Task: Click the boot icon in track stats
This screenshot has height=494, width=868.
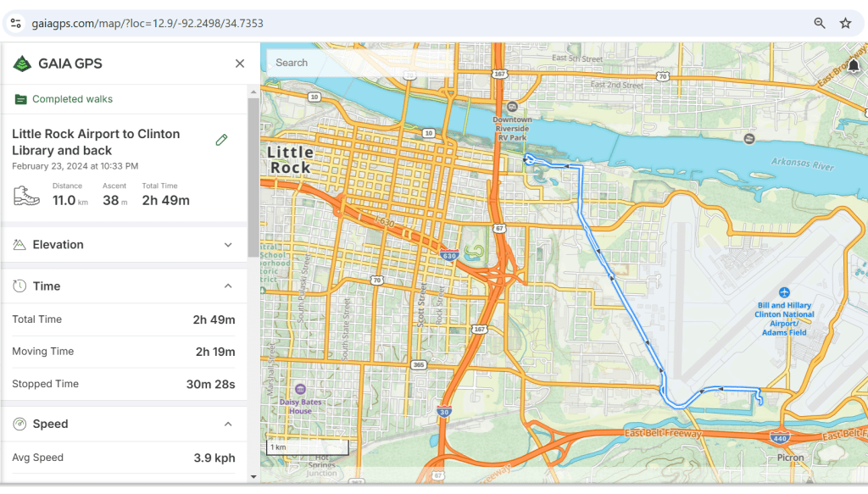Action: pos(27,196)
